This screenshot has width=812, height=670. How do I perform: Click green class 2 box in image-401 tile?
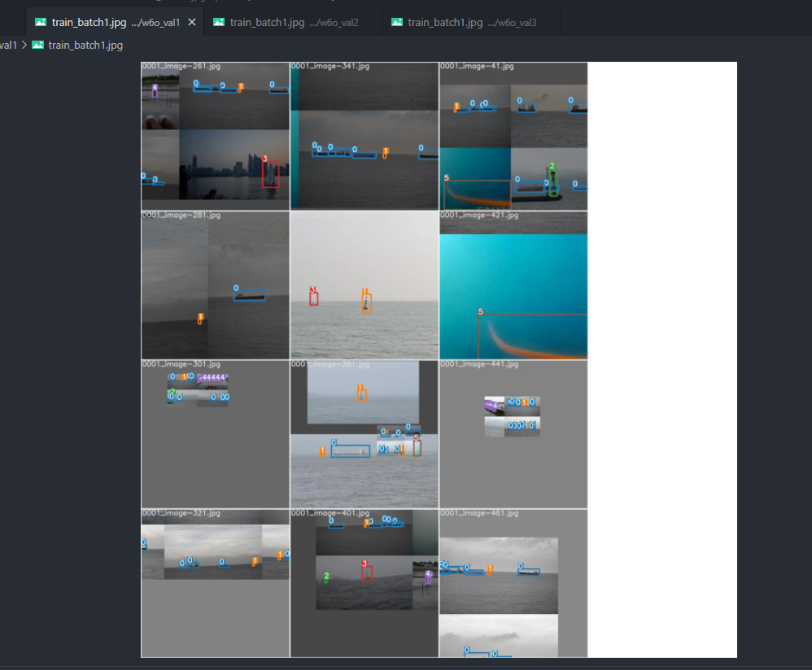[x=326, y=579]
